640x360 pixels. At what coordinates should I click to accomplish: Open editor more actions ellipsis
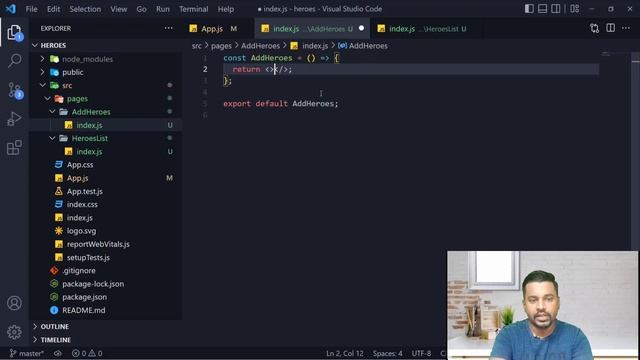point(626,28)
